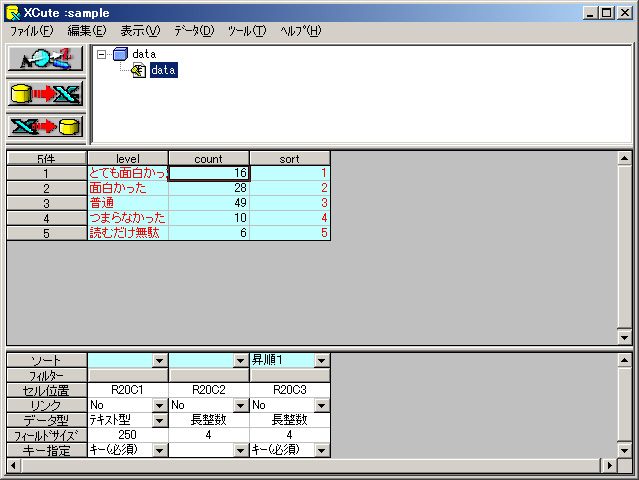The image size is (639, 480).
Task: Select row header 1
Action: point(46,173)
